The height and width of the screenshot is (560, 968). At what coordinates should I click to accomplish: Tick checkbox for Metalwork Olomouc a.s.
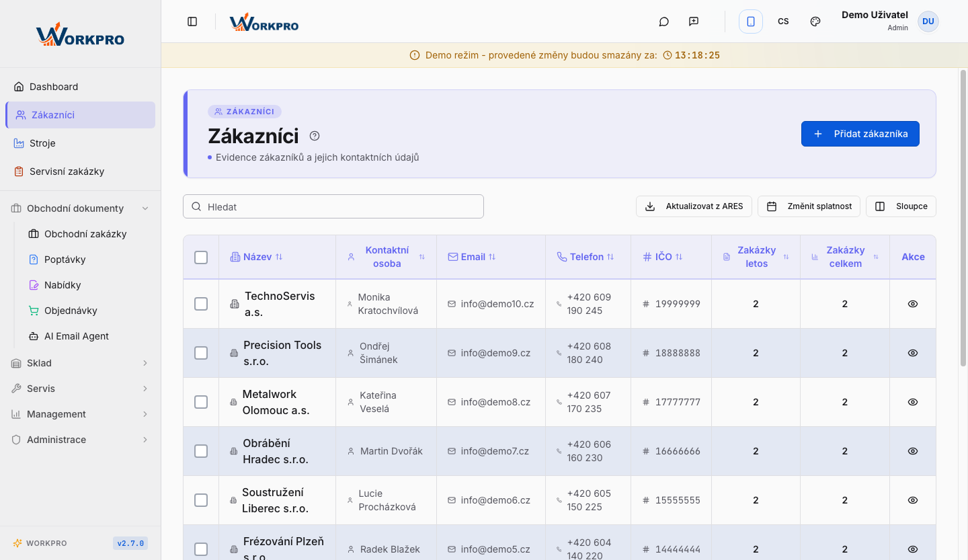201,402
